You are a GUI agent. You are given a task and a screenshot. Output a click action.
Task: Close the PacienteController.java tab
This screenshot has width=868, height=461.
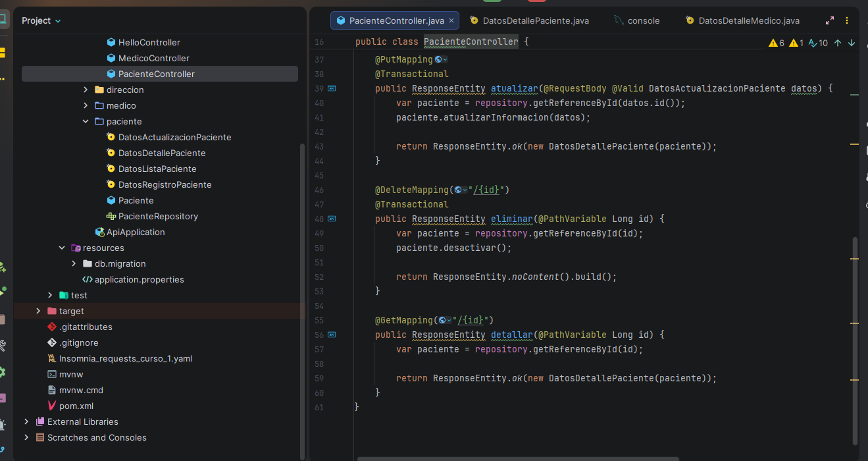pyautogui.click(x=451, y=20)
